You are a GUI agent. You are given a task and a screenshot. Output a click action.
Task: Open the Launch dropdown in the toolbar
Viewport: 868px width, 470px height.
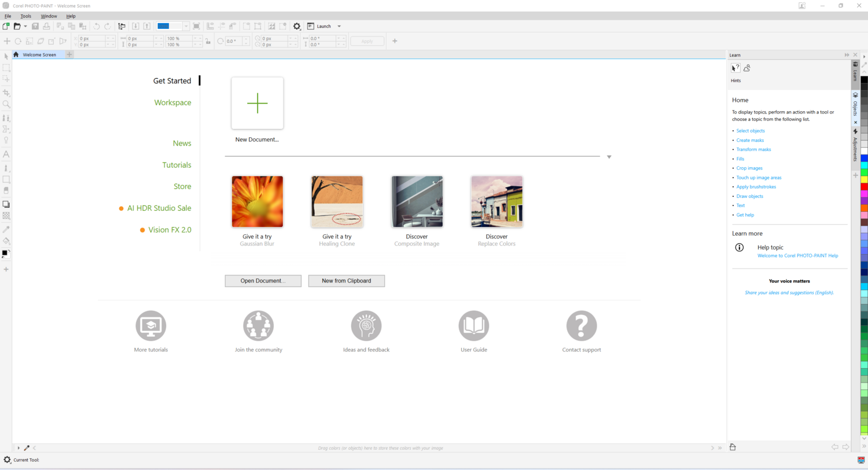(x=339, y=26)
